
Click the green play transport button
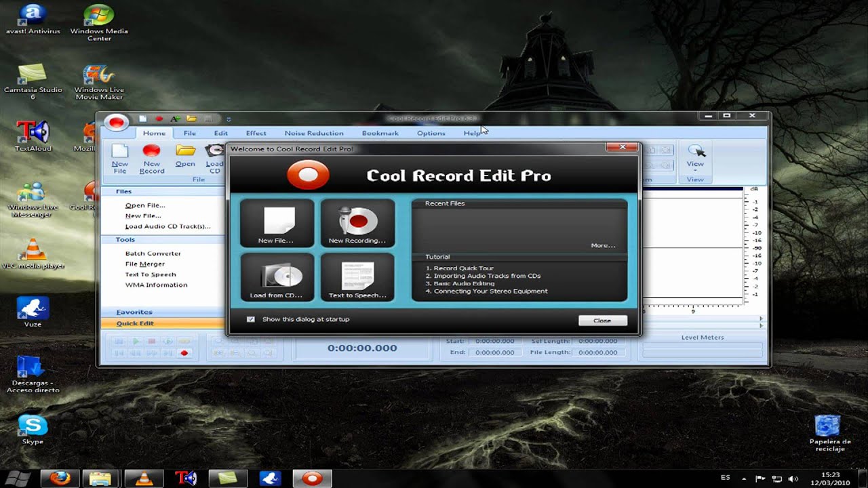pos(136,342)
